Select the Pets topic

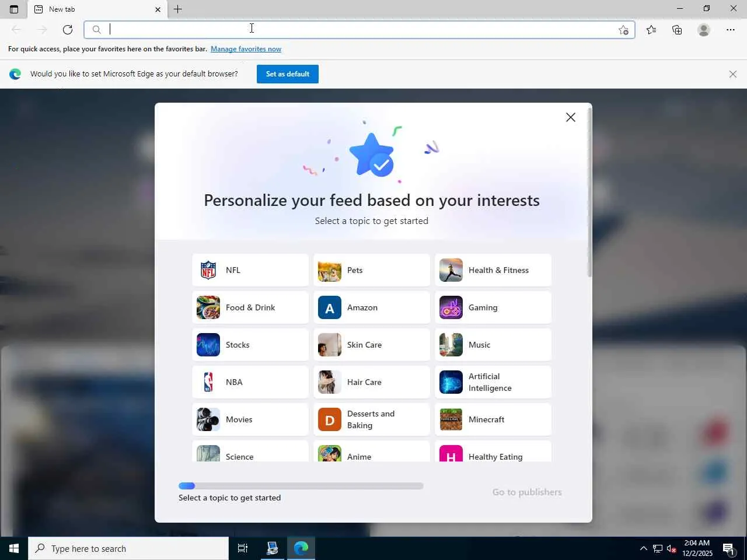coord(372,270)
